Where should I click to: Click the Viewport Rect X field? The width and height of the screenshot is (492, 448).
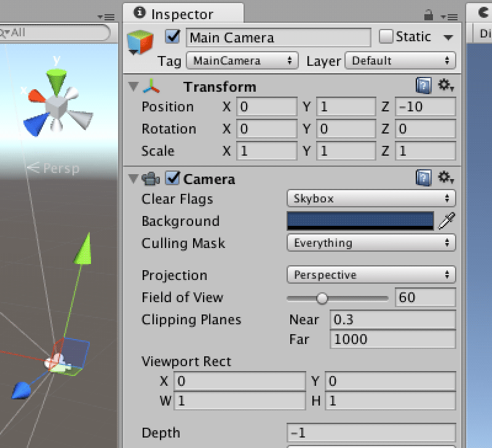(x=240, y=381)
